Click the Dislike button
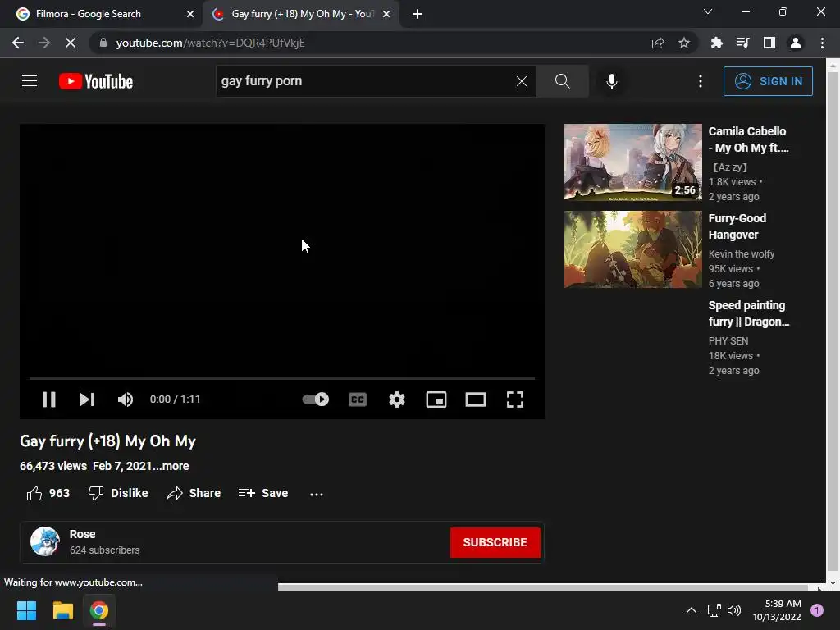 pyautogui.click(x=118, y=493)
